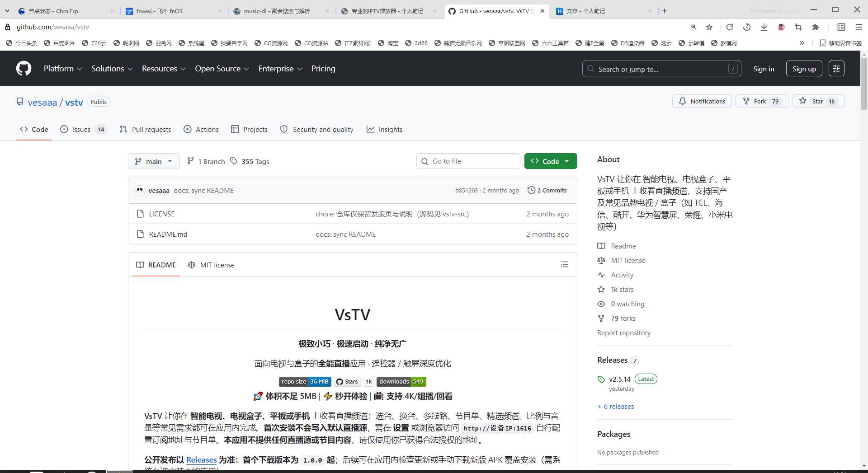Viewport: 868px width, 473px height.
Task: Show more bookmarks with the overflow chevron
Action: [x=802, y=43]
